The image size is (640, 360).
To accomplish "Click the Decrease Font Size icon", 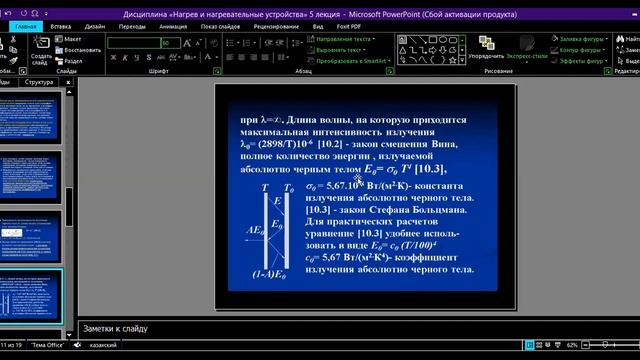I will click(x=198, y=43).
